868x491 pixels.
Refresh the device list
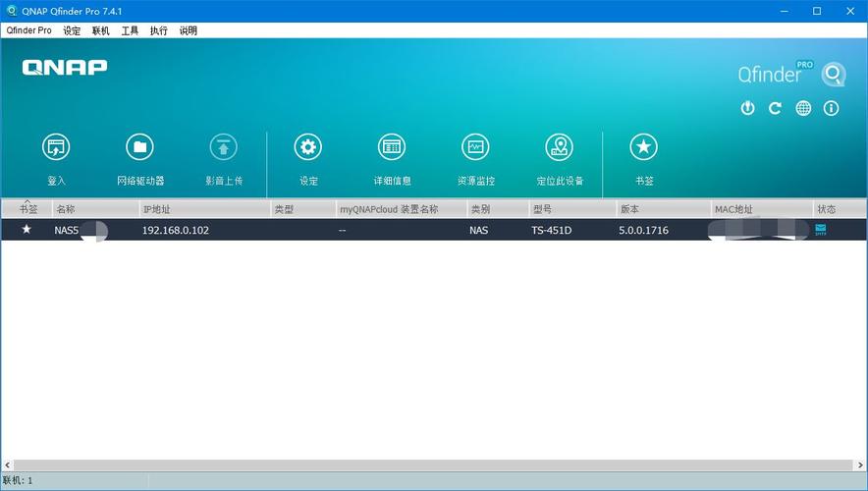click(775, 108)
